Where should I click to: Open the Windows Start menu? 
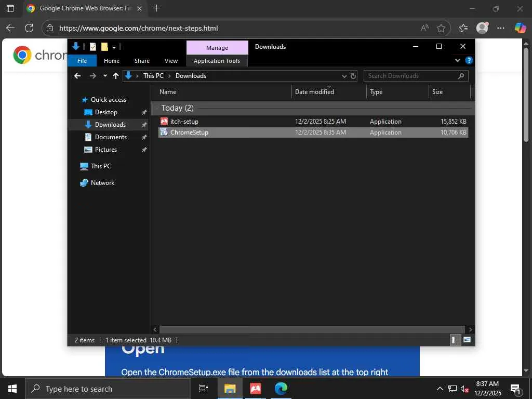(x=12, y=389)
